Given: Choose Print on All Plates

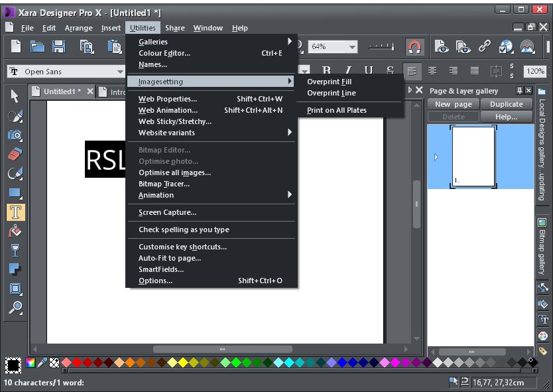Looking at the screenshot, I should 337,110.
